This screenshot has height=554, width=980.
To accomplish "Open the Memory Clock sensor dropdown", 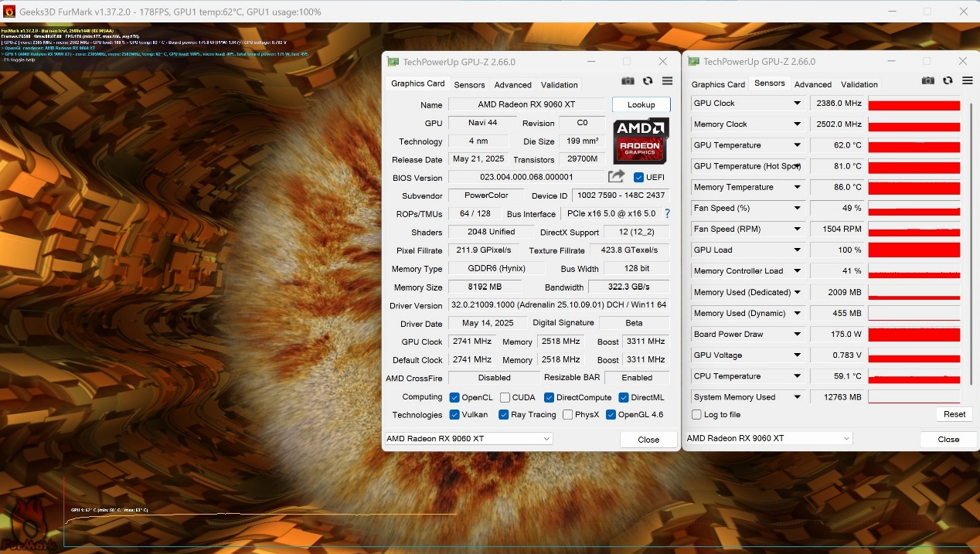I will coord(797,124).
